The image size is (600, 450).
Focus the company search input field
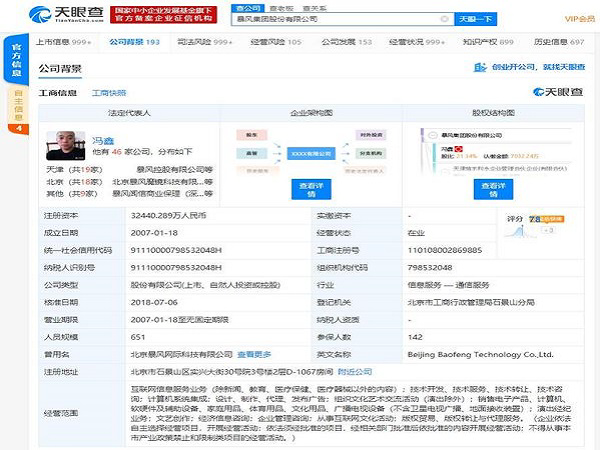point(342,19)
